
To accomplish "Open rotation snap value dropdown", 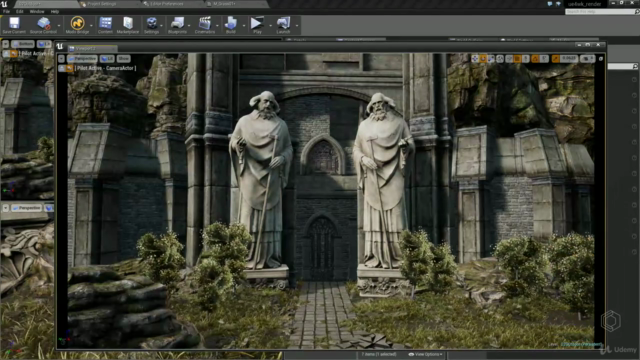I will [x=544, y=59].
